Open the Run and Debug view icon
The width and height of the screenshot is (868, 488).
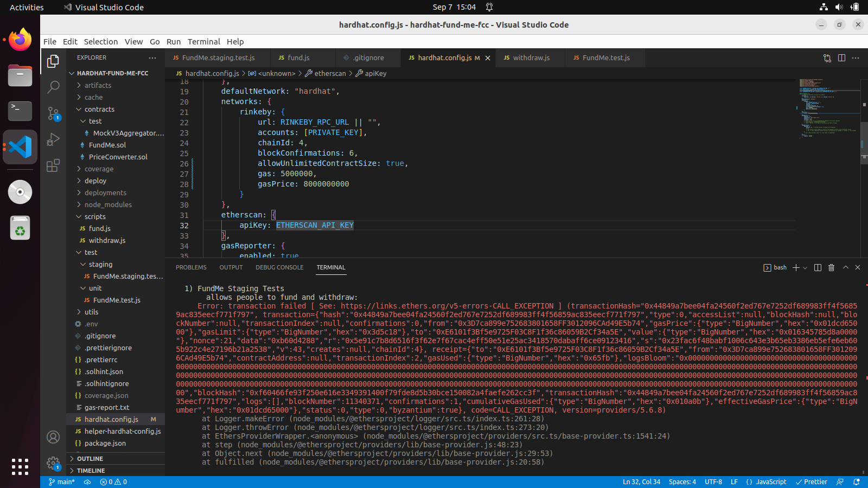pyautogui.click(x=53, y=139)
